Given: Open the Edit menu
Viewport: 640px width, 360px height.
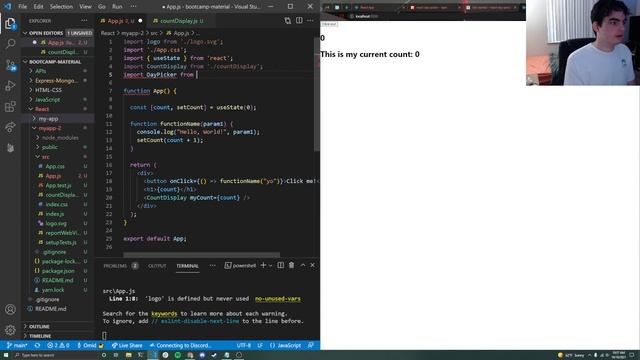Looking at the screenshot, I should 38,7.
